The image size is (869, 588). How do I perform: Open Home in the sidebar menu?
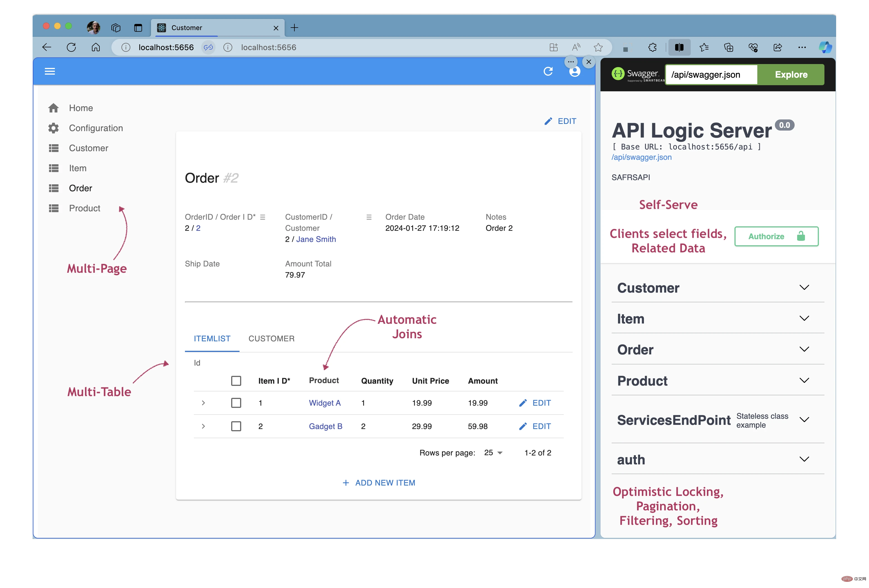pos(81,108)
